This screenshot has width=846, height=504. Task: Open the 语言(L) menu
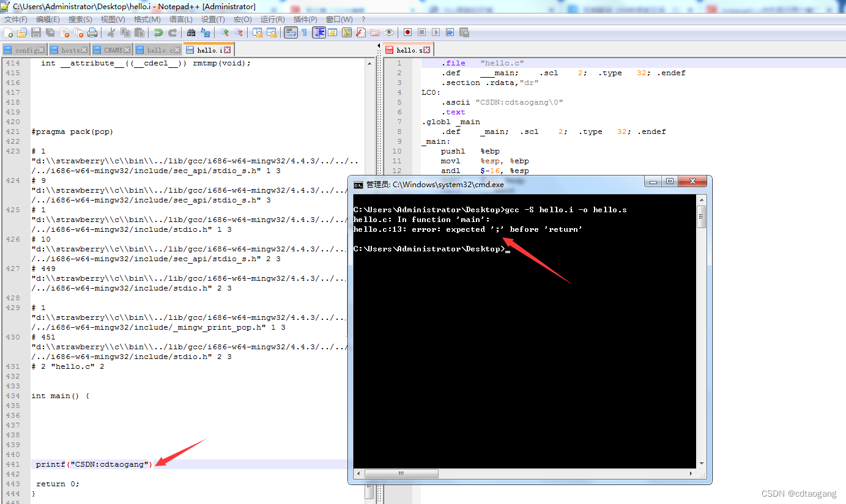click(x=181, y=20)
